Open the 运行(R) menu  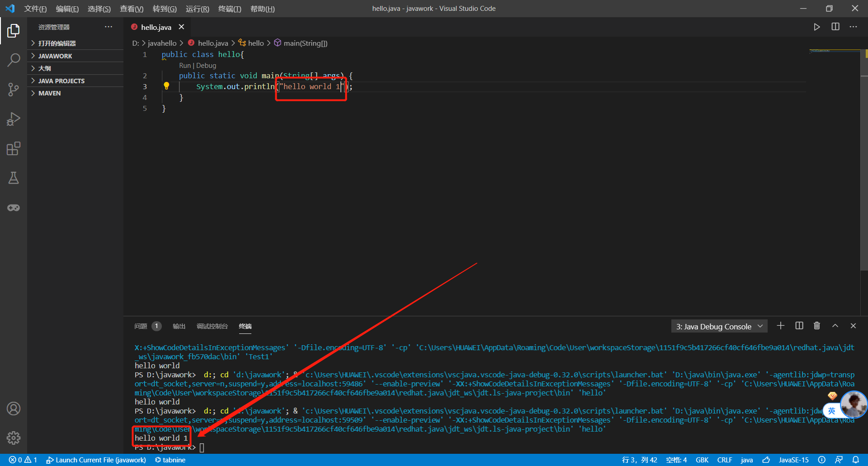coord(198,9)
